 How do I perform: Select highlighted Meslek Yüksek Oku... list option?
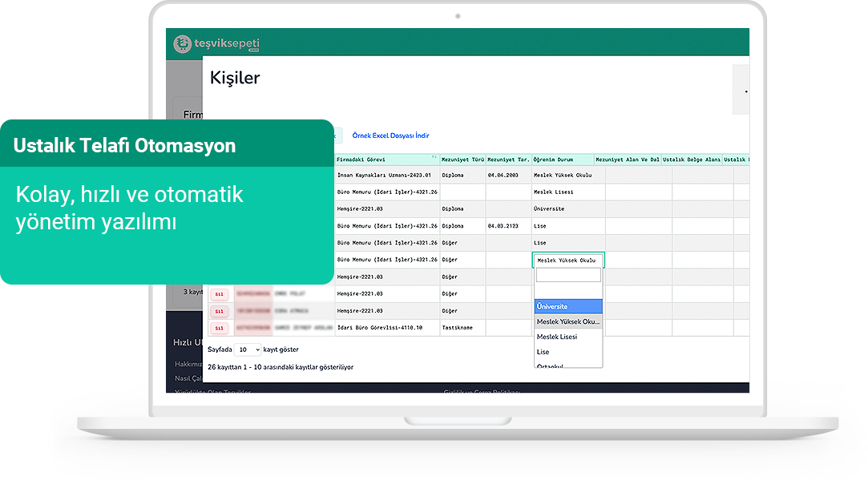568,321
